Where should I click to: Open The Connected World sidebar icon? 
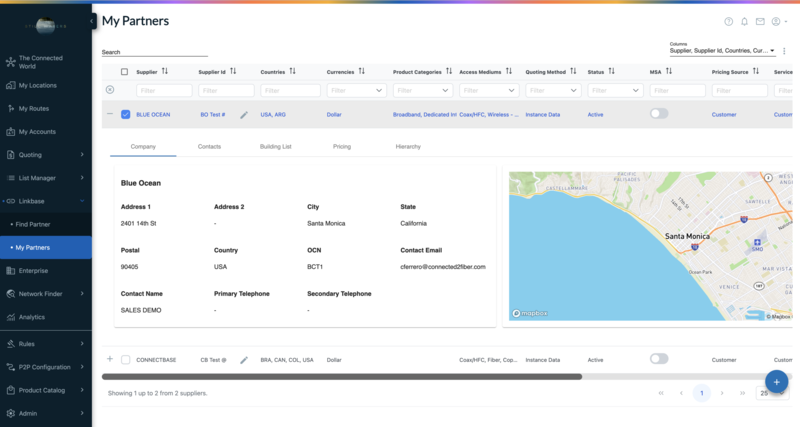coord(10,62)
